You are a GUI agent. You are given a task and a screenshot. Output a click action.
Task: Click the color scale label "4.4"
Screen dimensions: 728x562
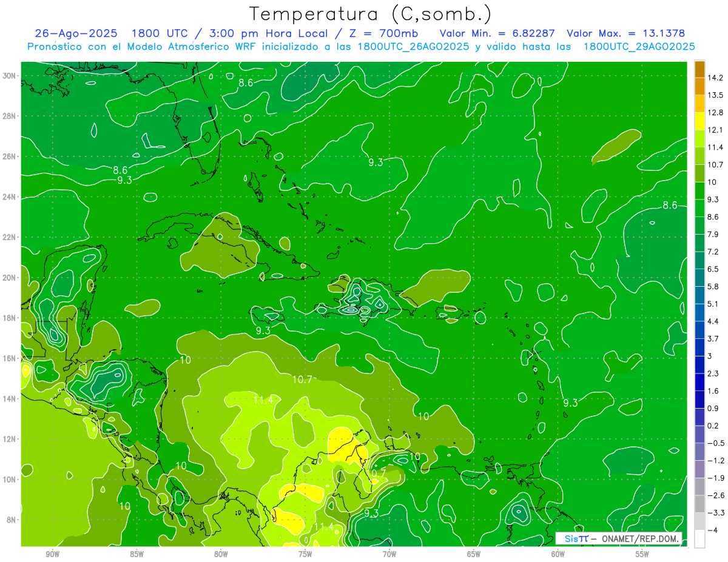pyautogui.click(x=713, y=321)
